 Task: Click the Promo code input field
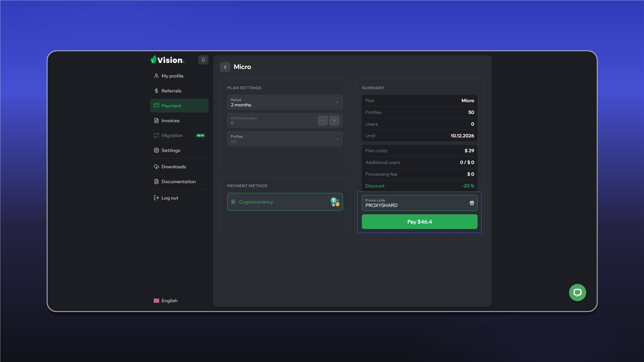click(x=419, y=203)
